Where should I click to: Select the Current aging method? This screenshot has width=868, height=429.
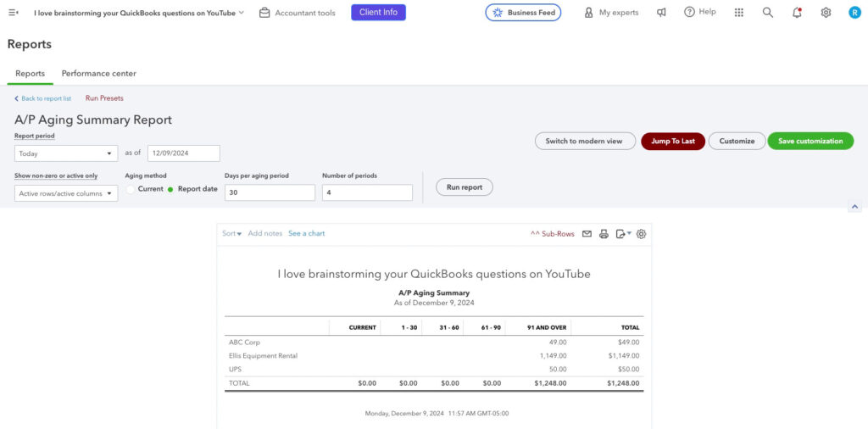pos(131,189)
